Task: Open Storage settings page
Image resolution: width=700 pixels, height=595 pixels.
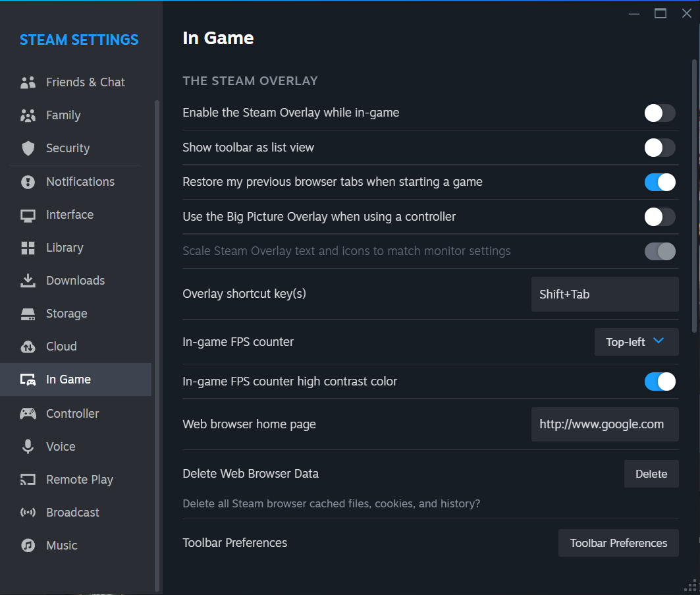Action: pos(76,314)
